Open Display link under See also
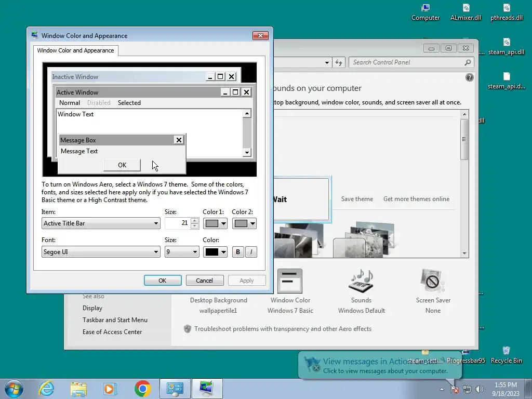The height and width of the screenshot is (399, 532). [x=92, y=308]
